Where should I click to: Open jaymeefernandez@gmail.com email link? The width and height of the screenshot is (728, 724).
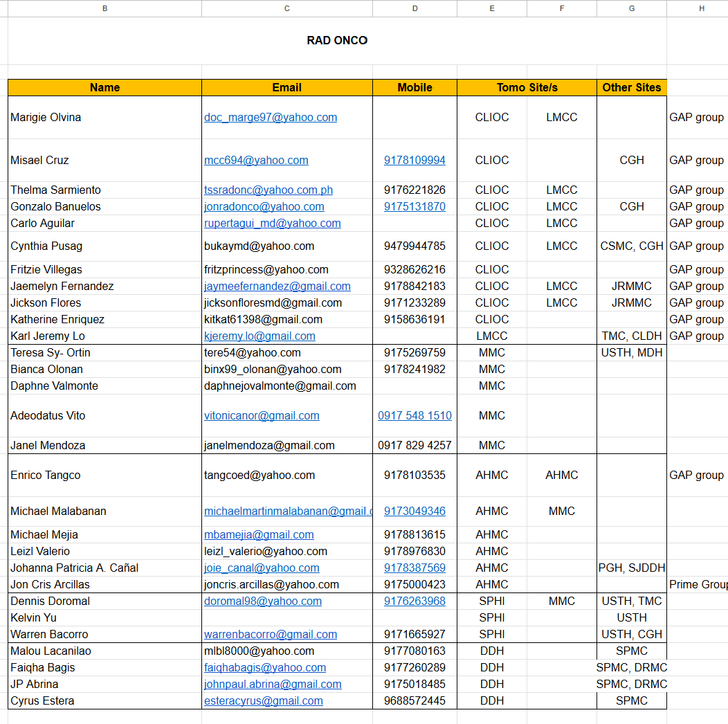[277, 286]
